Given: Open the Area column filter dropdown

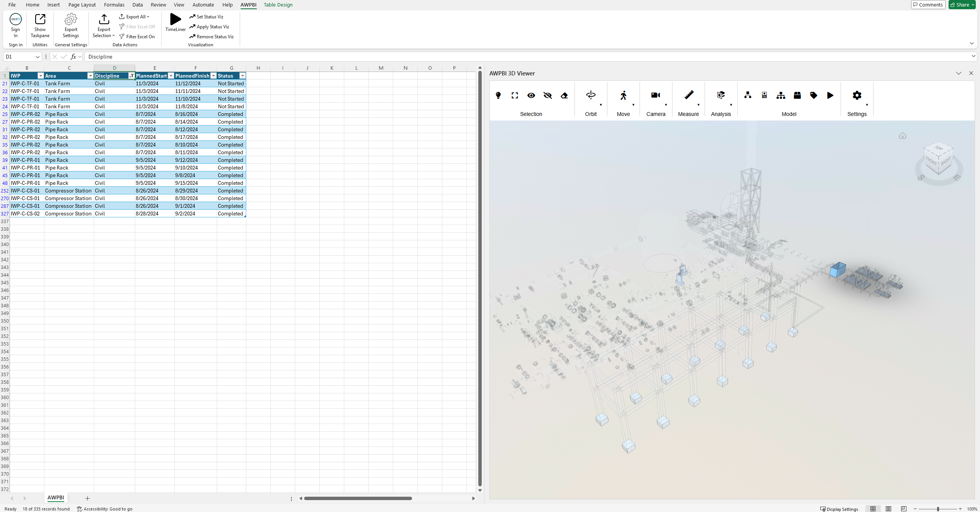Looking at the screenshot, I should [90, 76].
